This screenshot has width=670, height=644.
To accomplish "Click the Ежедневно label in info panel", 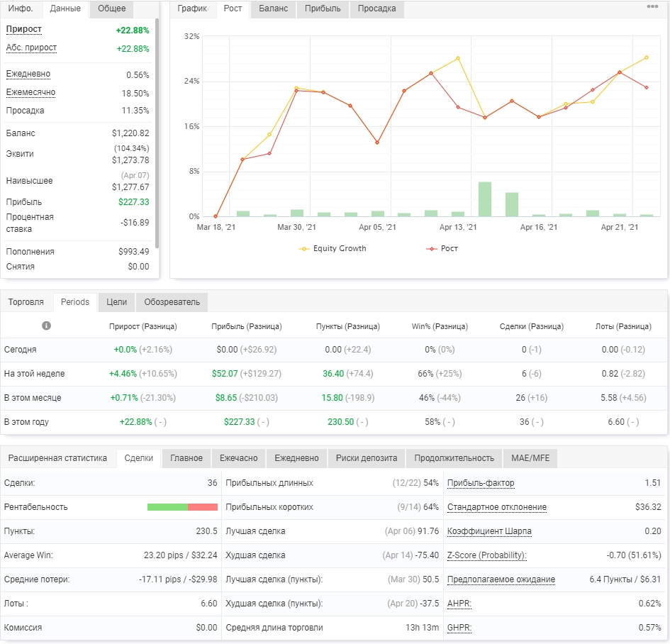I will click(x=28, y=74).
